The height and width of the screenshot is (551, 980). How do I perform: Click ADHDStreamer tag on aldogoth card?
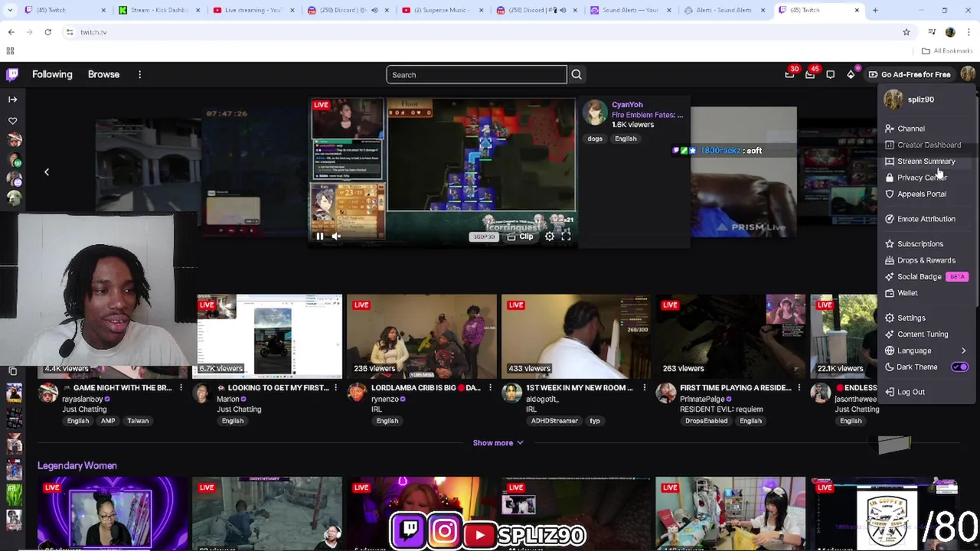tap(554, 421)
